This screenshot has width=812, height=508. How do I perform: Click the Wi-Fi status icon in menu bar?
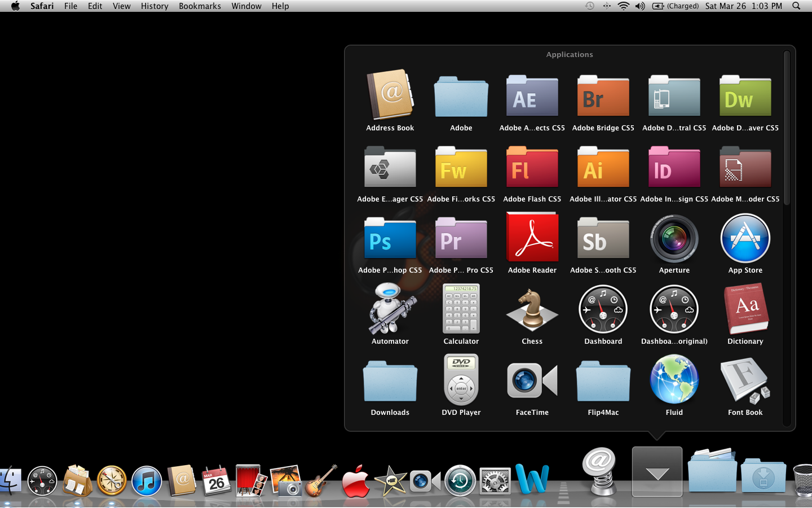point(623,6)
